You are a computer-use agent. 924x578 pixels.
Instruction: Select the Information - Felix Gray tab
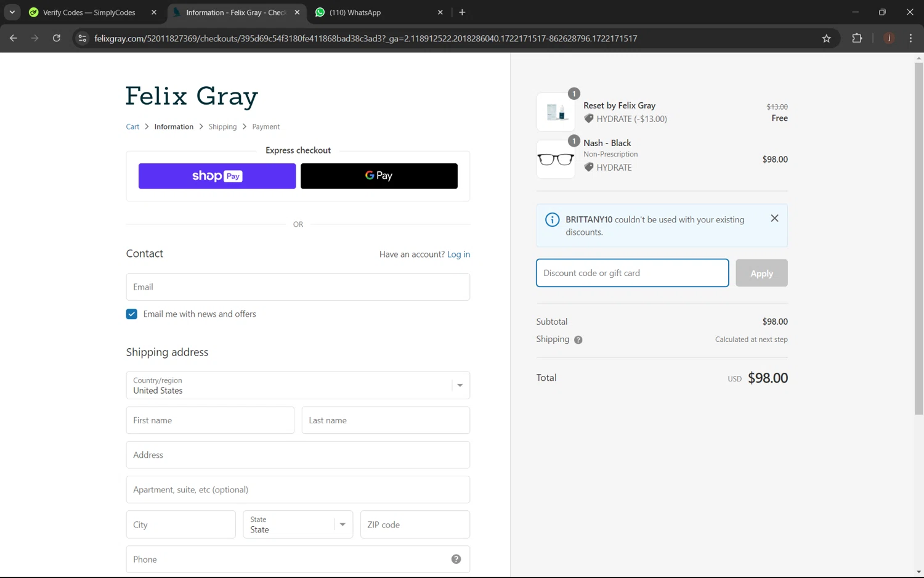coord(236,12)
